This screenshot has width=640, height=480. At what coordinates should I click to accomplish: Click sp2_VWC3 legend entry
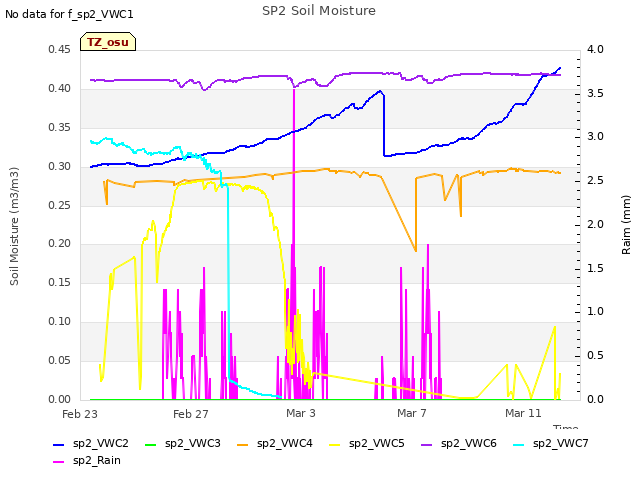click(183, 443)
